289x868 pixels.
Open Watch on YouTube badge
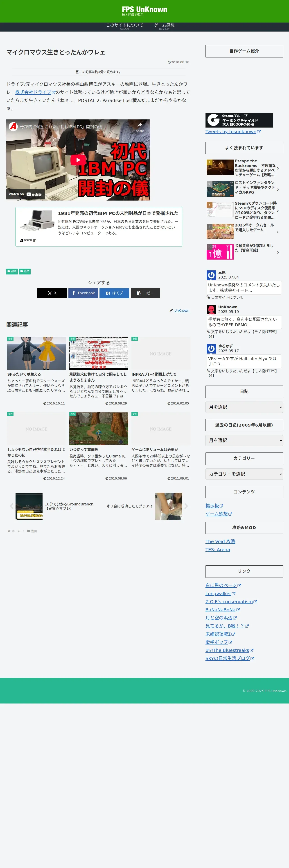(25, 194)
